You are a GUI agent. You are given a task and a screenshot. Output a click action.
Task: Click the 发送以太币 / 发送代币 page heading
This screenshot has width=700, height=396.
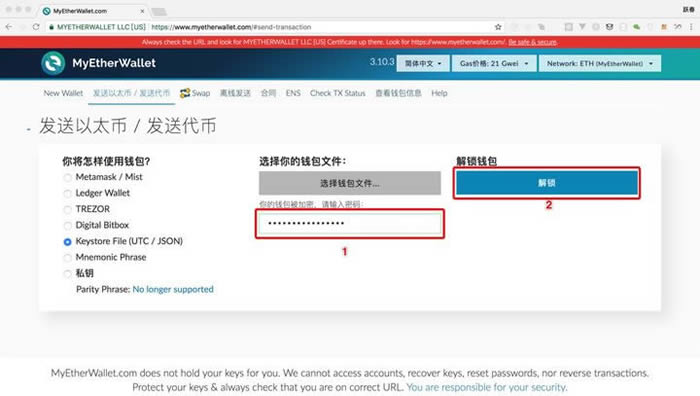(x=128, y=126)
